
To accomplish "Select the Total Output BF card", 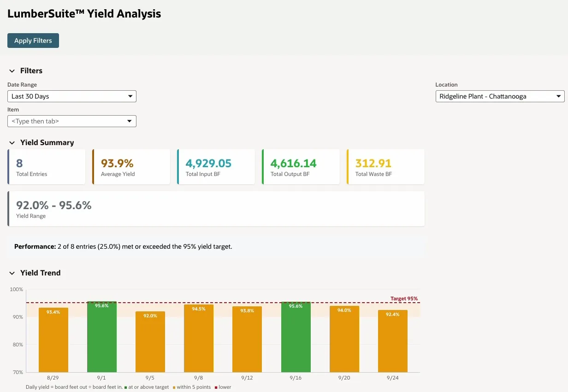I will (301, 167).
